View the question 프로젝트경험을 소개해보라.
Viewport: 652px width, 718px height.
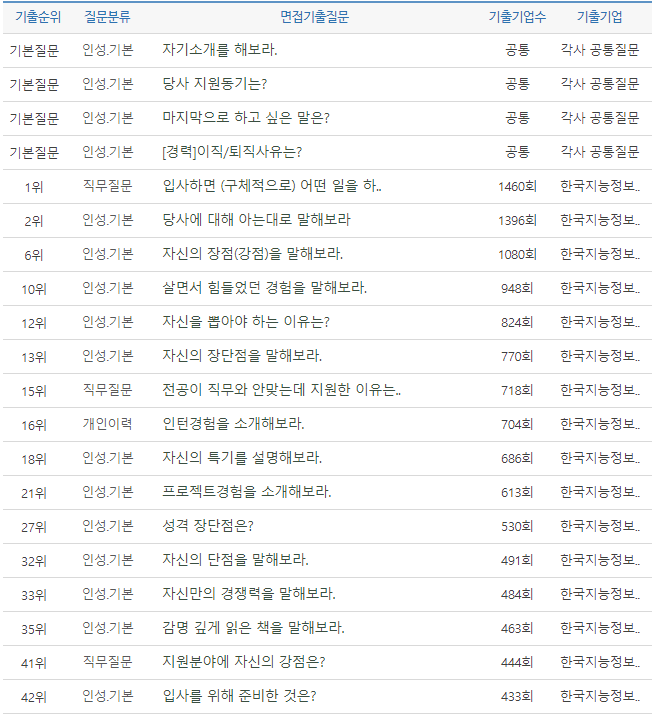tap(246, 492)
